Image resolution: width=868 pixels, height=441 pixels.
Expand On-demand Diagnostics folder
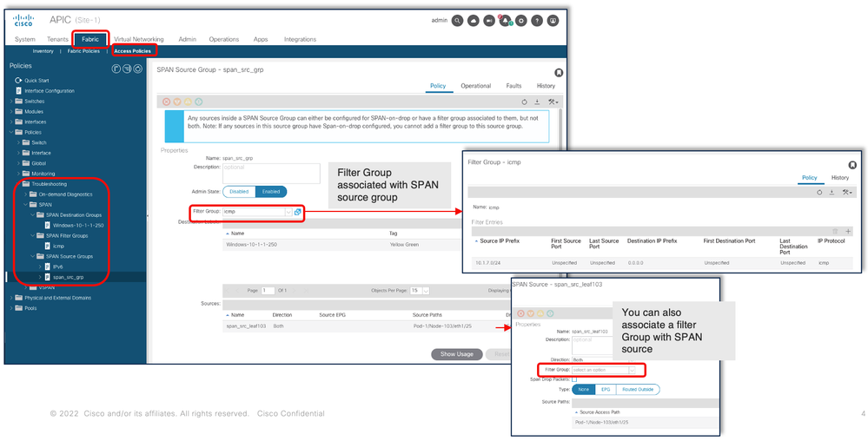tap(25, 194)
